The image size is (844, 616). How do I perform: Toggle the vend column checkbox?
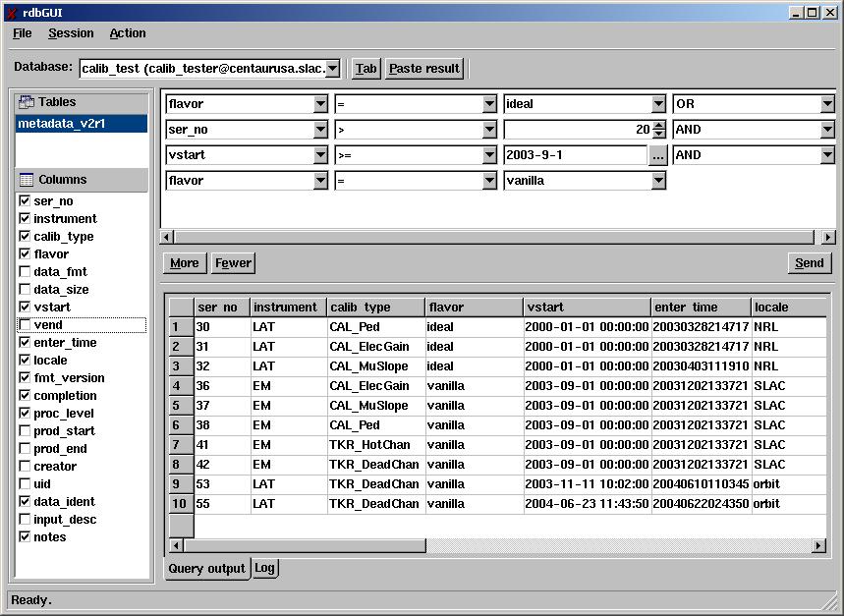[x=25, y=325]
